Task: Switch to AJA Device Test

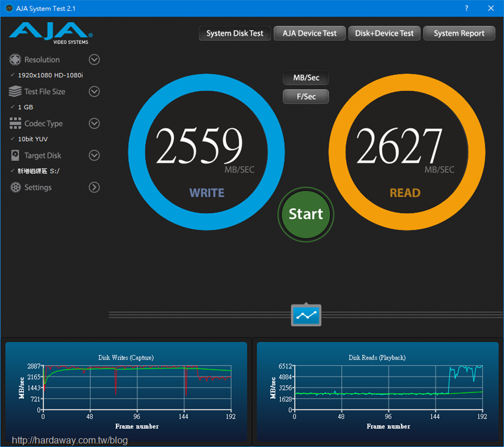Action: (x=309, y=33)
